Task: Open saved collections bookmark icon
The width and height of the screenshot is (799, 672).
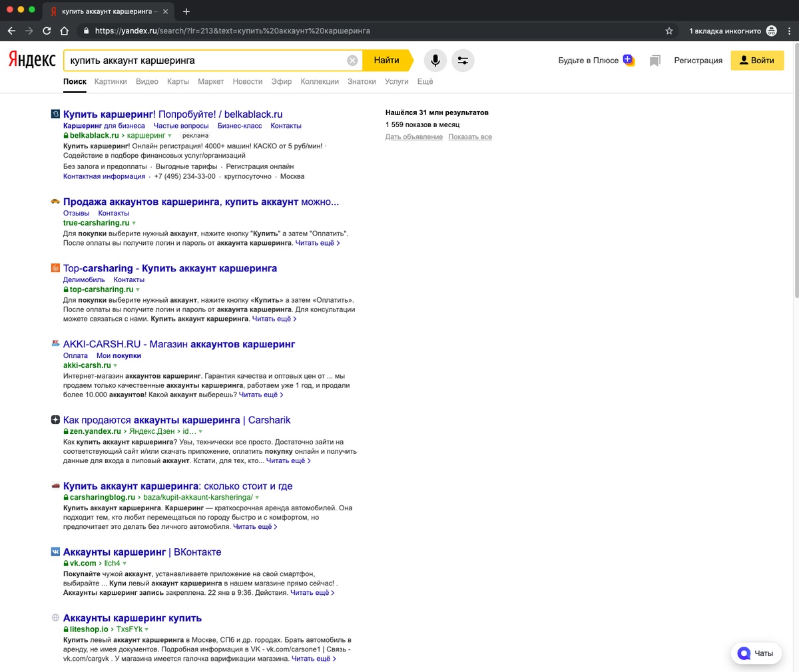Action: [655, 61]
